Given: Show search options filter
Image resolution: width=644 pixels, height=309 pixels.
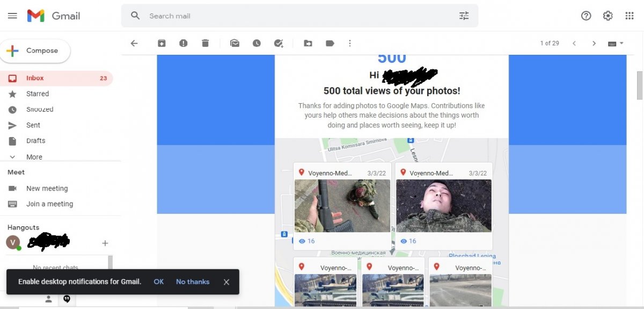Looking at the screenshot, I should pyautogui.click(x=464, y=16).
